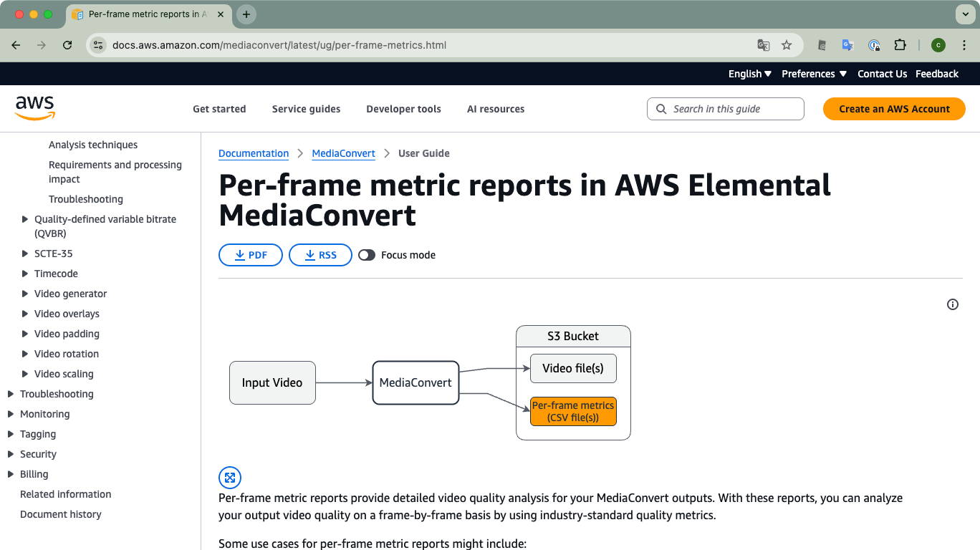
Task: Open the indented Troubleshooting sidebar item
Action: 86,199
